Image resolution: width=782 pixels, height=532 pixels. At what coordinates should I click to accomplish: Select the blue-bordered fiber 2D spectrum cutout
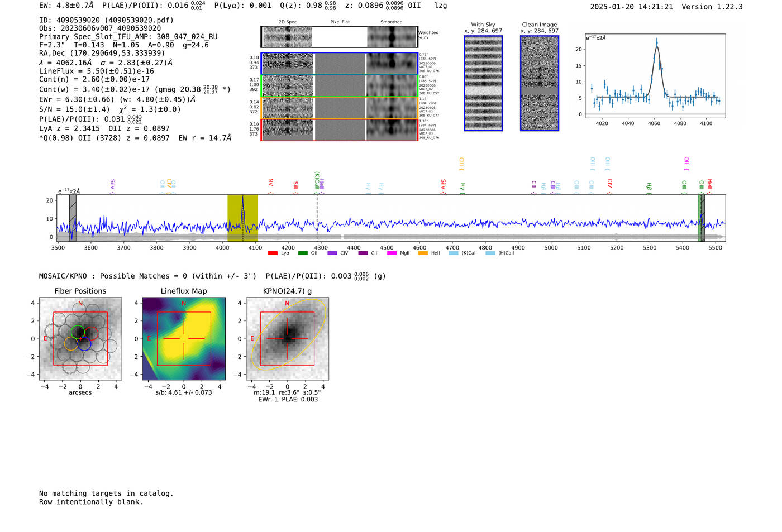339,64
